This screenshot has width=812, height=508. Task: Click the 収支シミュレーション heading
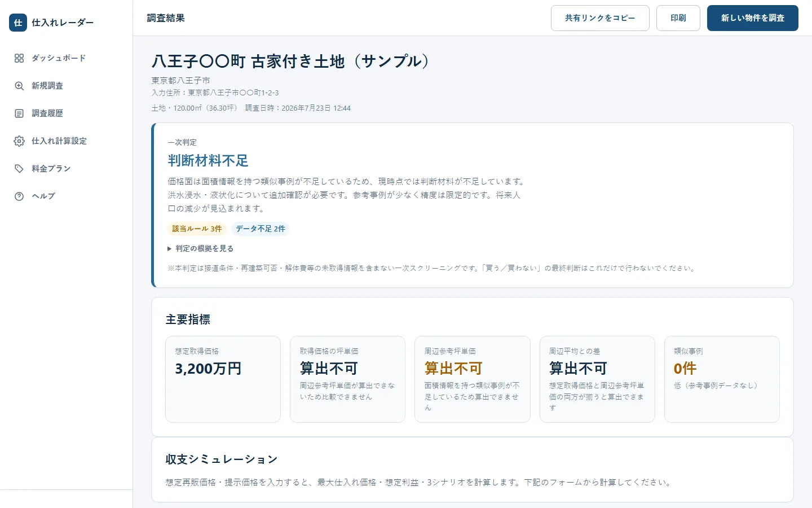[x=222, y=459]
